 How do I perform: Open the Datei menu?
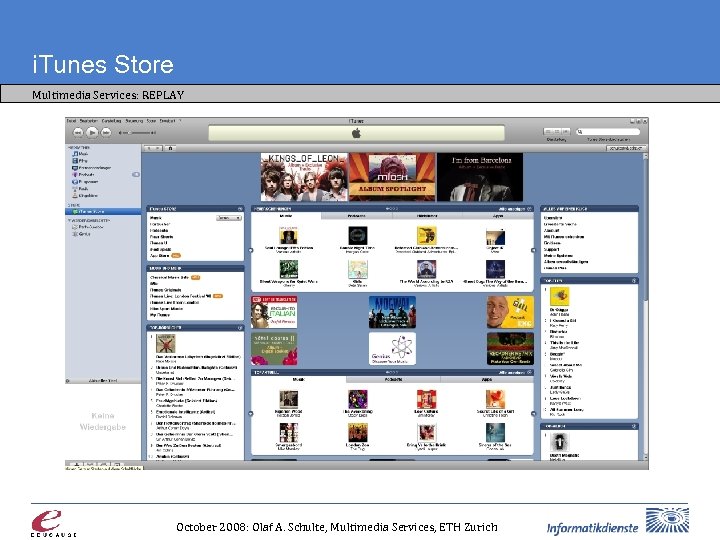pyautogui.click(x=71, y=121)
